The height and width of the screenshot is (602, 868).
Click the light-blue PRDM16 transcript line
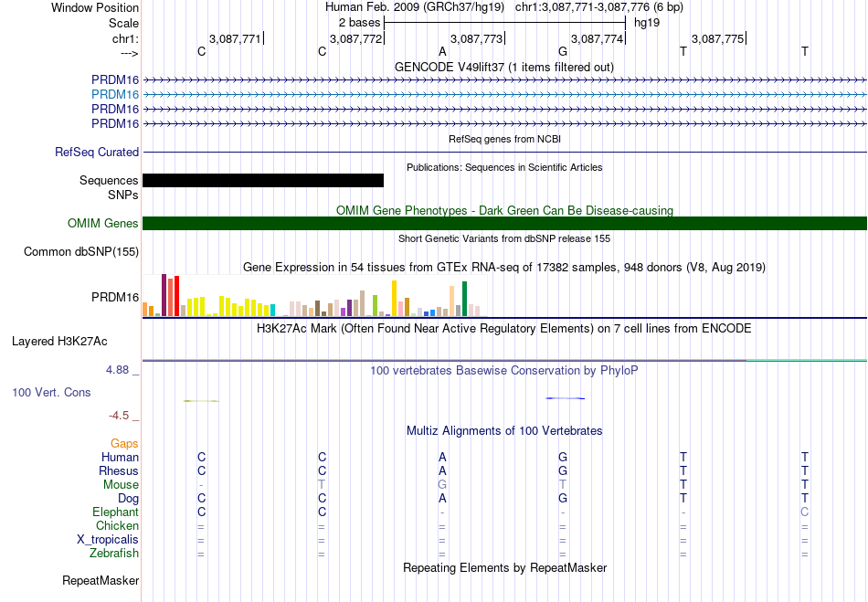504,95
